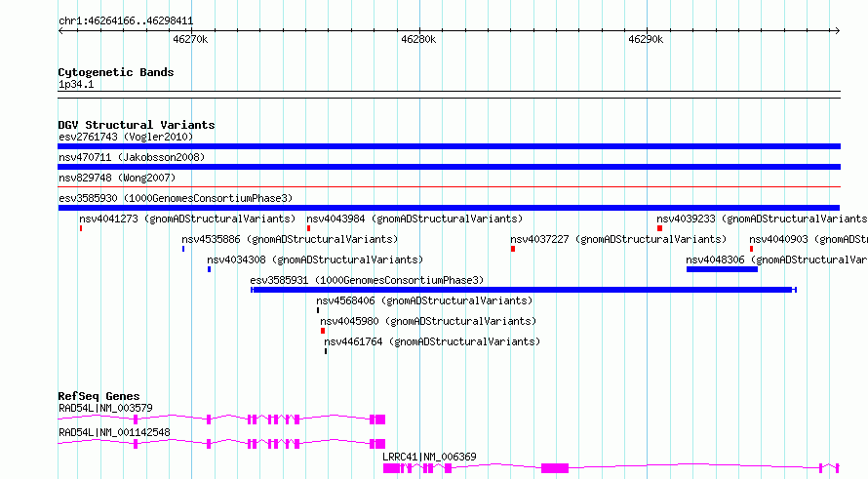Screen dimensions: 868x479
Task: Open the esv3585930 1000Genomes variant bar
Action: tap(449, 208)
